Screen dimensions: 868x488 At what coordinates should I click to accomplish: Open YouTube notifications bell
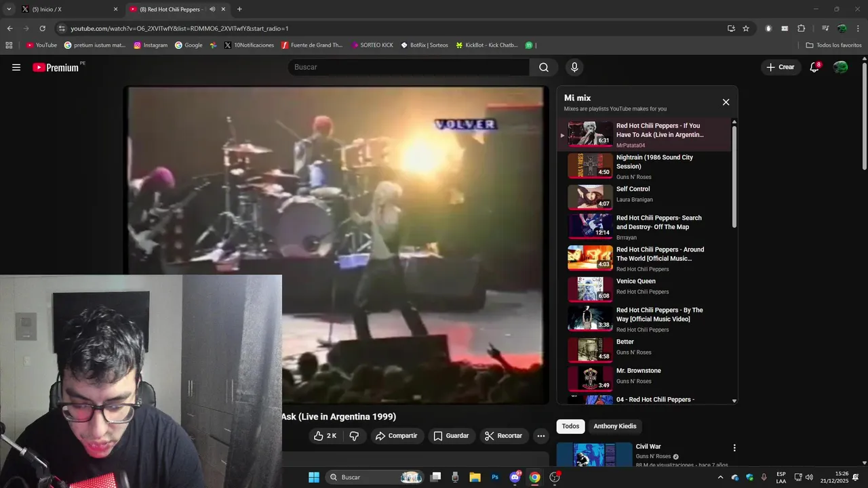814,67
